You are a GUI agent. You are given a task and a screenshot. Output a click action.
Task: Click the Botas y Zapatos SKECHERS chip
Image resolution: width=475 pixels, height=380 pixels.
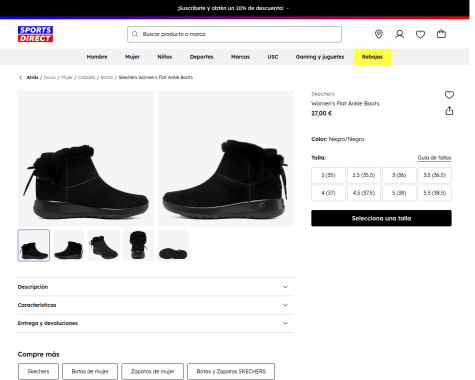[231, 371]
